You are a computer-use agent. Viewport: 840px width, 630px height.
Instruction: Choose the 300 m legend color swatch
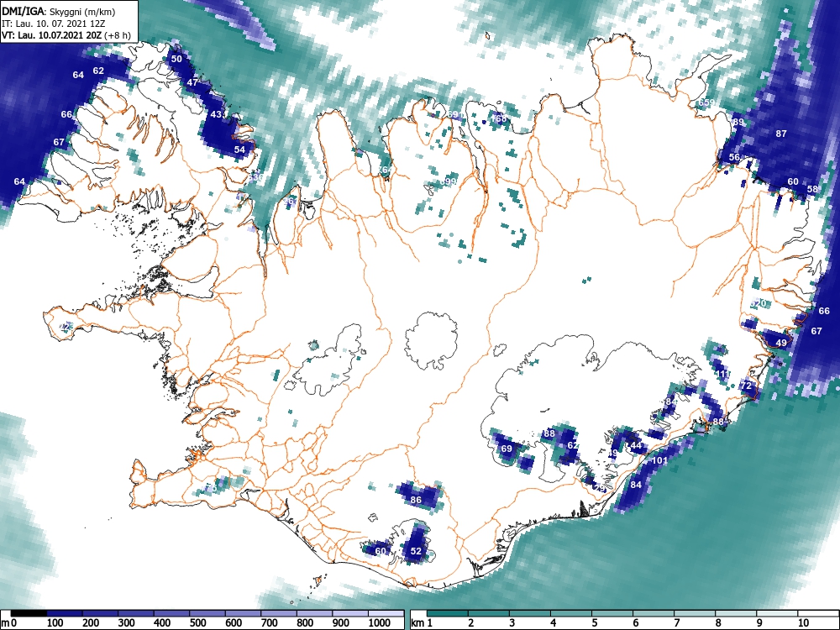click(x=136, y=613)
